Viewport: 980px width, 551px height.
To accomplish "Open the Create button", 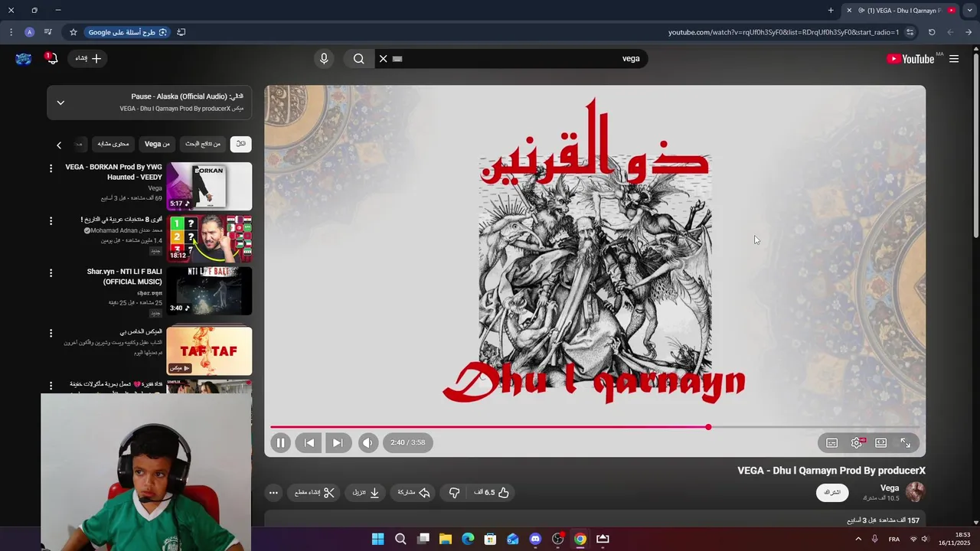I will 88,58.
